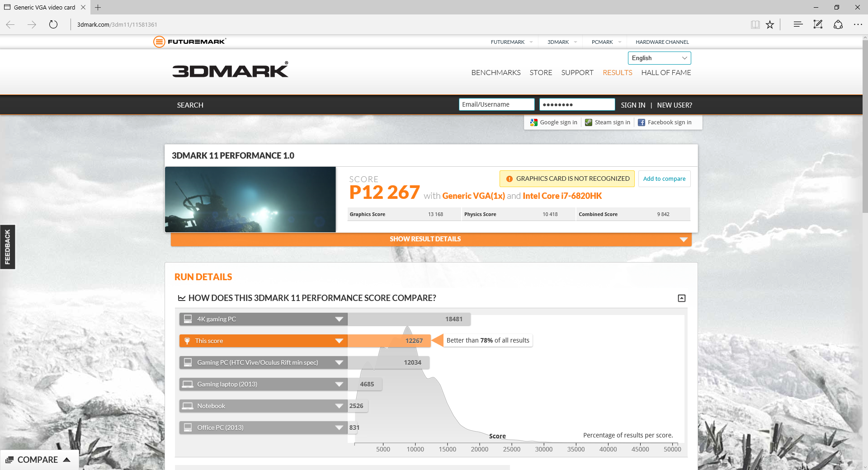Click the SIGN IN button
The image size is (868, 470).
(x=633, y=105)
